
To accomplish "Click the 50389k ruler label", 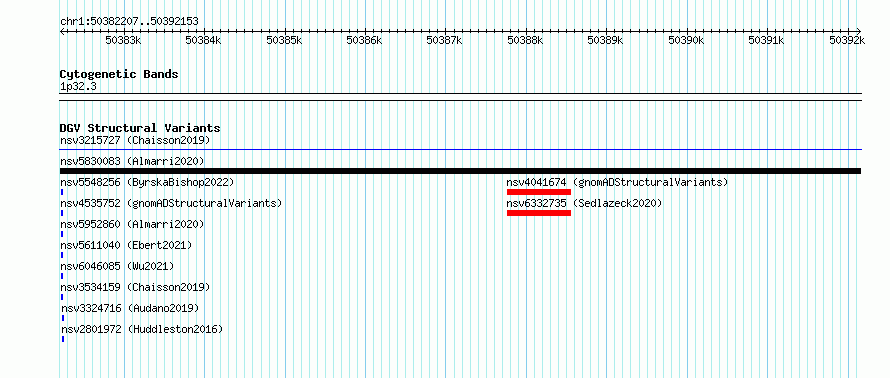I will [606, 40].
